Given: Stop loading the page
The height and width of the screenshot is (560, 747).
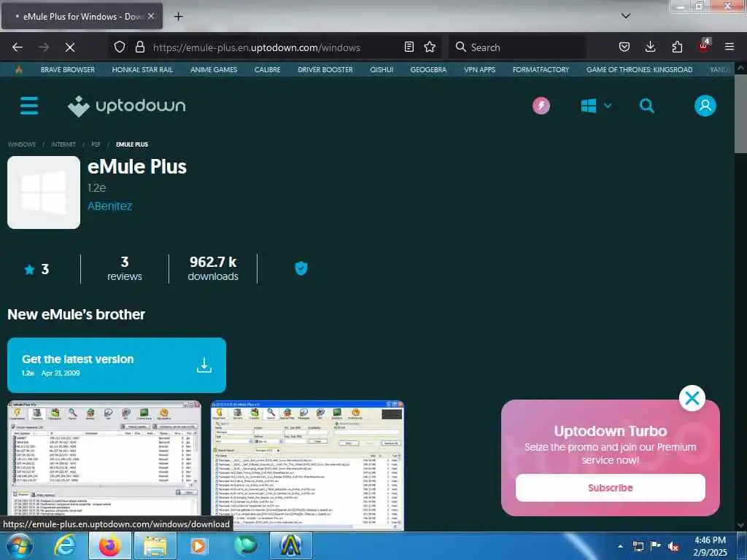Looking at the screenshot, I should [x=69, y=47].
